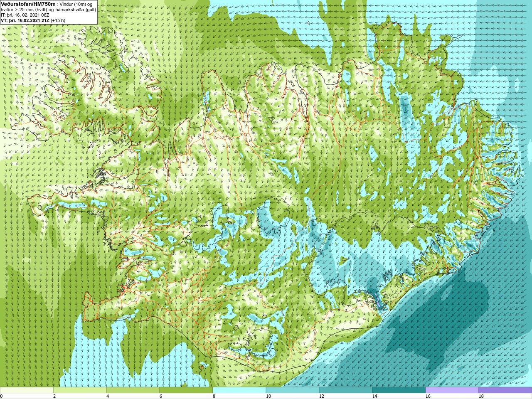Click legend scale label '10'

click(268, 396)
